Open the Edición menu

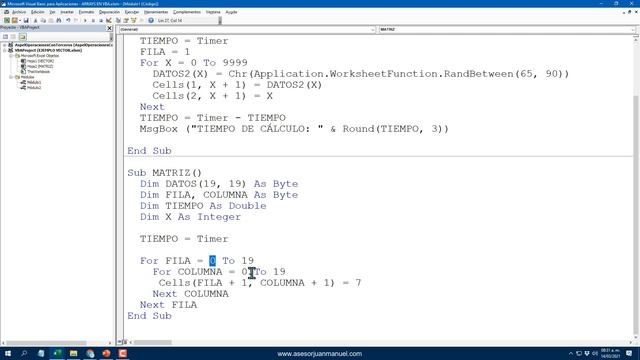tap(38, 12)
